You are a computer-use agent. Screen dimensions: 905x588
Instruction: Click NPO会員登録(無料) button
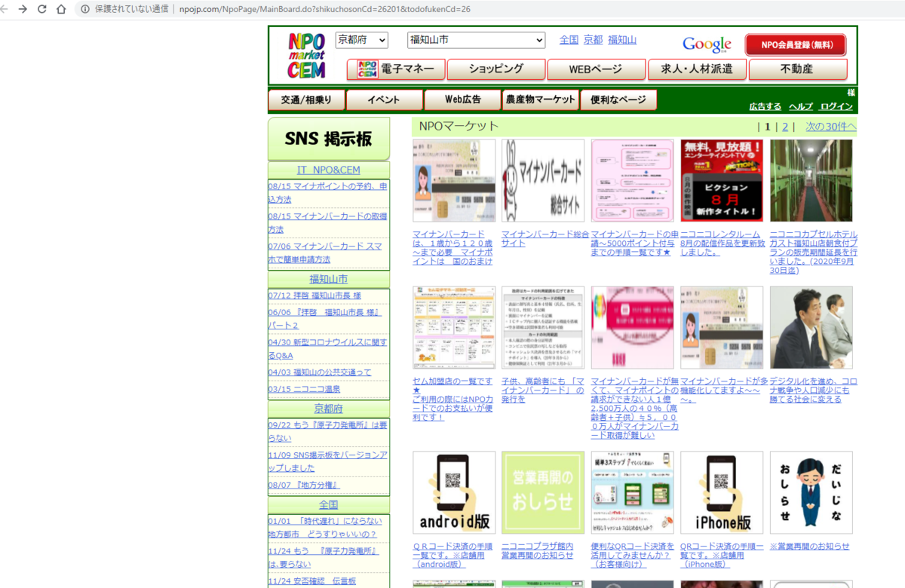(796, 45)
